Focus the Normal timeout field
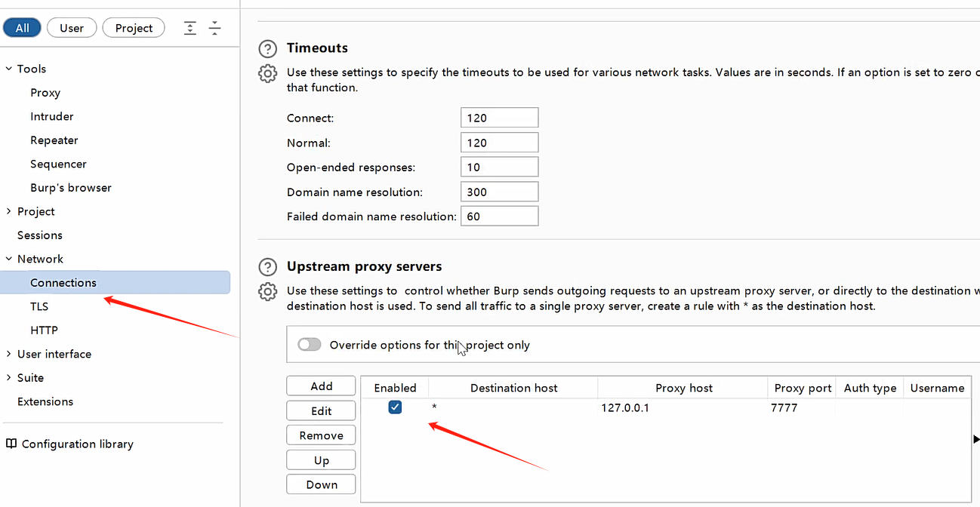Viewport: 980px width, 507px height. tap(499, 143)
